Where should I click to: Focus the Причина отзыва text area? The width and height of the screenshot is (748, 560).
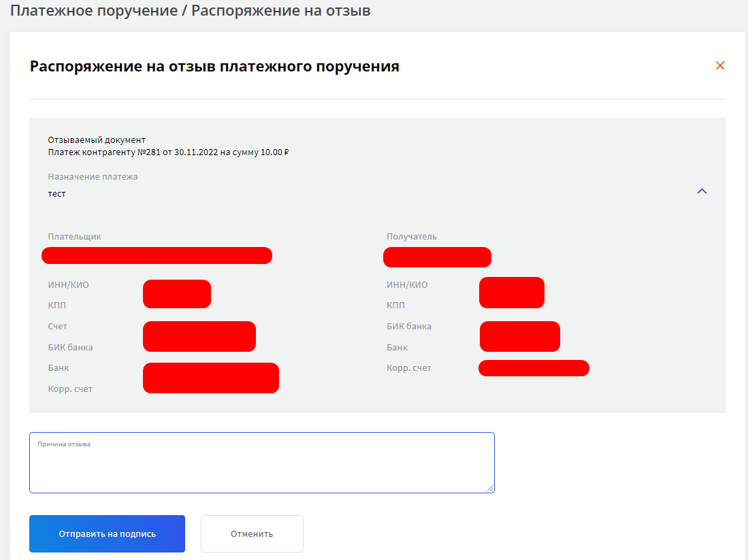[x=262, y=463]
